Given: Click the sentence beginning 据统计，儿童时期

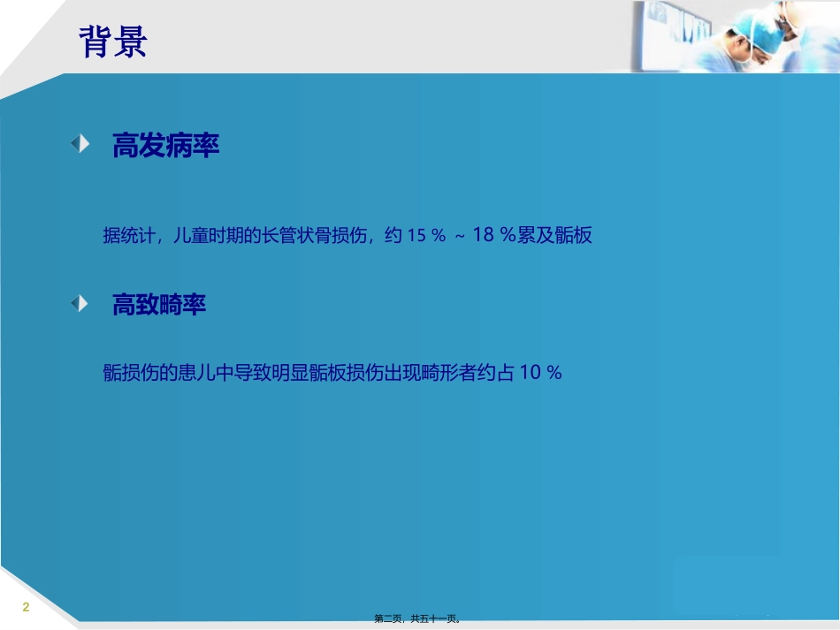Looking at the screenshot, I should [347, 235].
